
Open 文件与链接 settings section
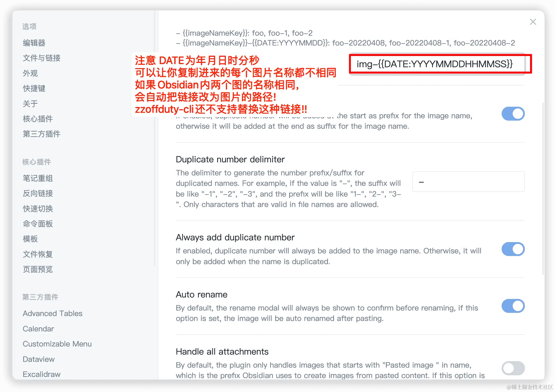42,58
